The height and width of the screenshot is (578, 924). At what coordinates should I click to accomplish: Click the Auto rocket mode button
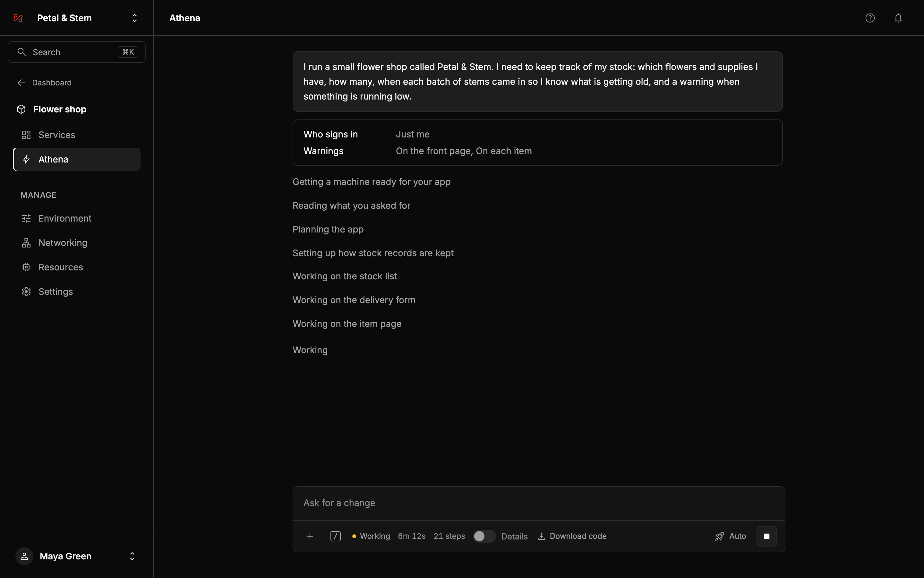[x=731, y=536]
